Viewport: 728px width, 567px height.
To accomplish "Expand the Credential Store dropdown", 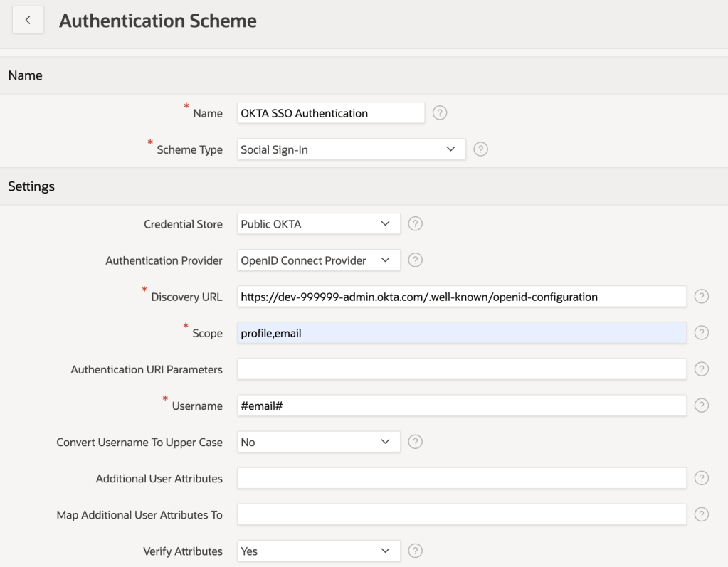I will [x=318, y=224].
